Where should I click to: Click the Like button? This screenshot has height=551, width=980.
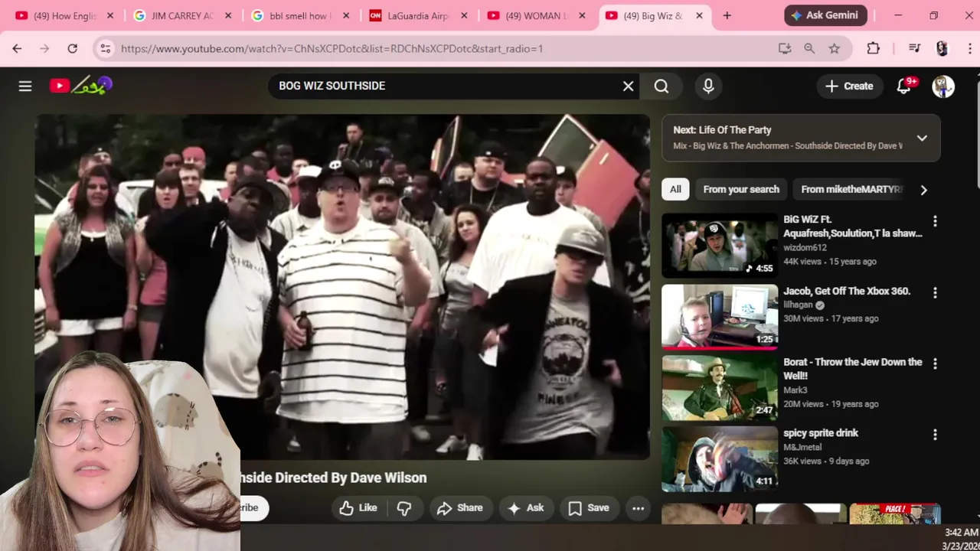point(358,508)
